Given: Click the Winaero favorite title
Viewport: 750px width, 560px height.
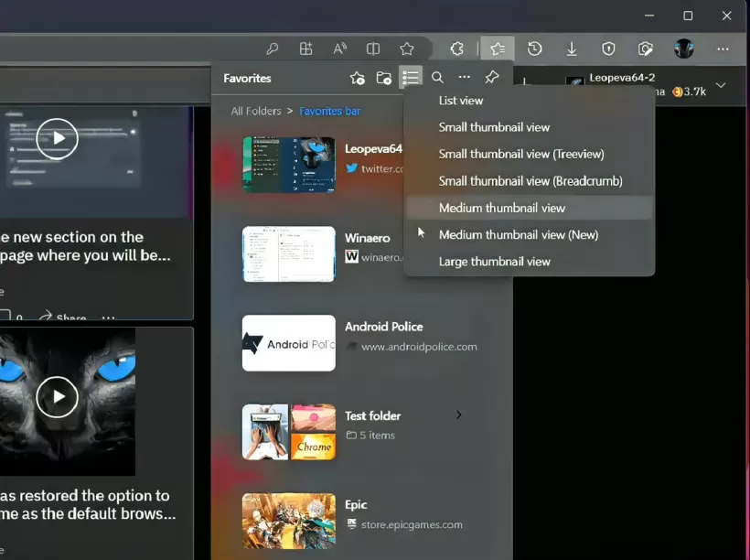Looking at the screenshot, I should pyautogui.click(x=368, y=238).
